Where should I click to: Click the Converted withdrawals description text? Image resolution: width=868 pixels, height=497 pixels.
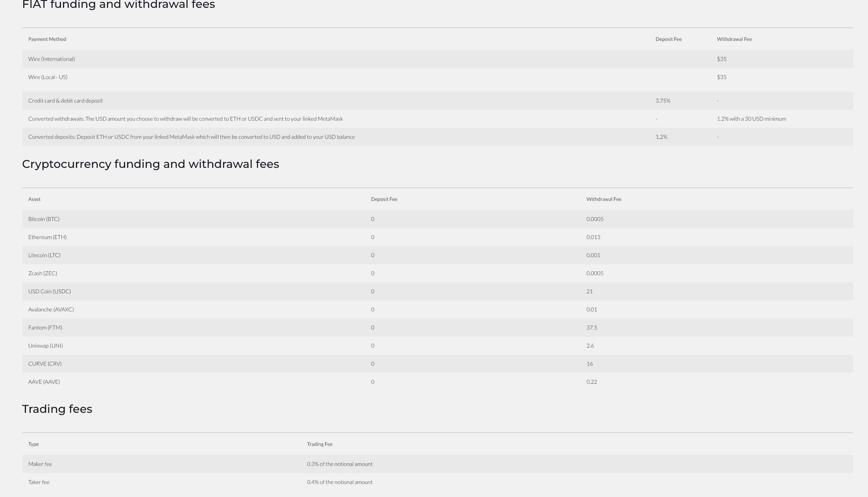pyautogui.click(x=185, y=119)
